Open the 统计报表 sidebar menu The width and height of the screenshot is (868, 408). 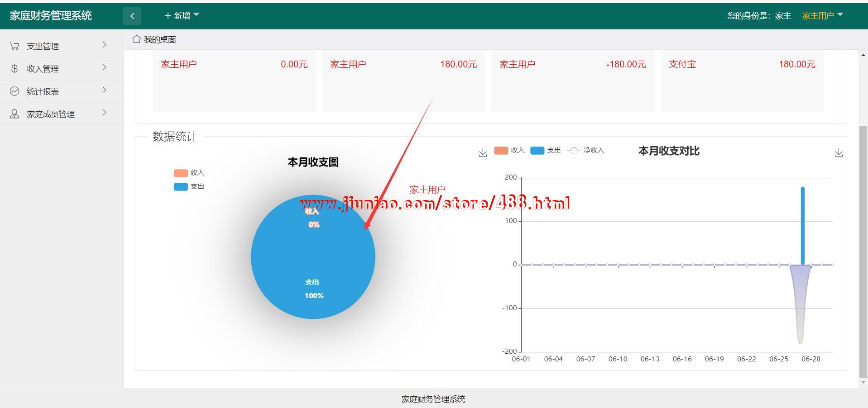click(43, 91)
